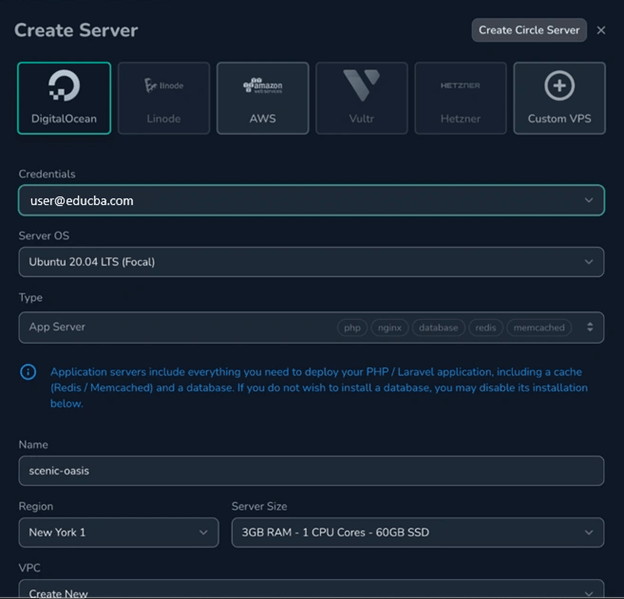The height and width of the screenshot is (599, 624).
Task: Click the redis tag in Type field
Action: [x=486, y=328]
